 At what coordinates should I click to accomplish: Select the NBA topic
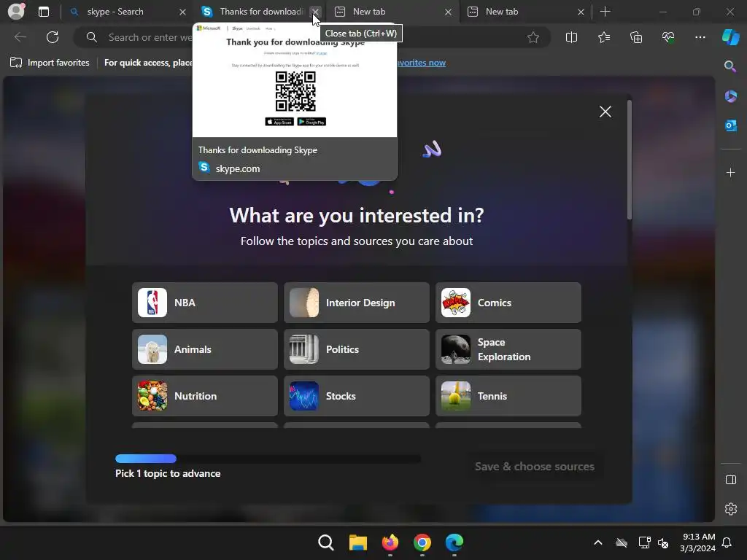pos(205,303)
